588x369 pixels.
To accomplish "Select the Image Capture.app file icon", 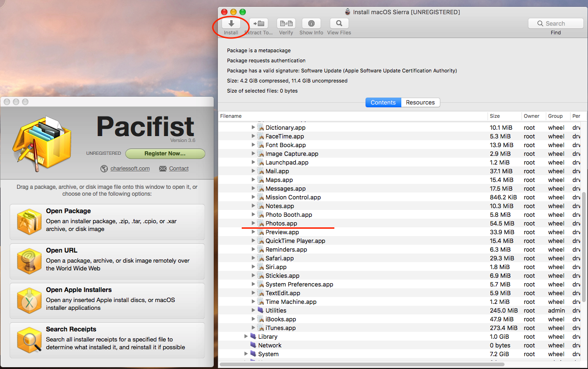I will [261, 154].
